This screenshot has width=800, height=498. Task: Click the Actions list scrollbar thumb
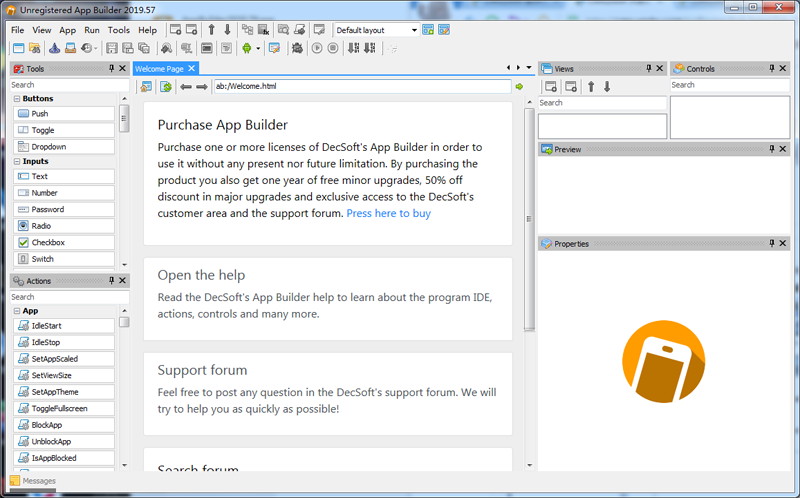pyautogui.click(x=124, y=322)
